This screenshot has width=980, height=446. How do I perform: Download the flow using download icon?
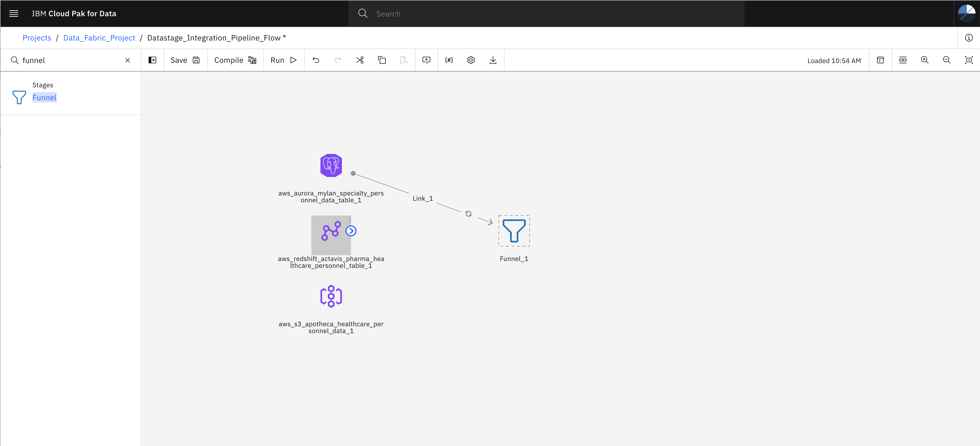pyautogui.click(x=493, y=60)
